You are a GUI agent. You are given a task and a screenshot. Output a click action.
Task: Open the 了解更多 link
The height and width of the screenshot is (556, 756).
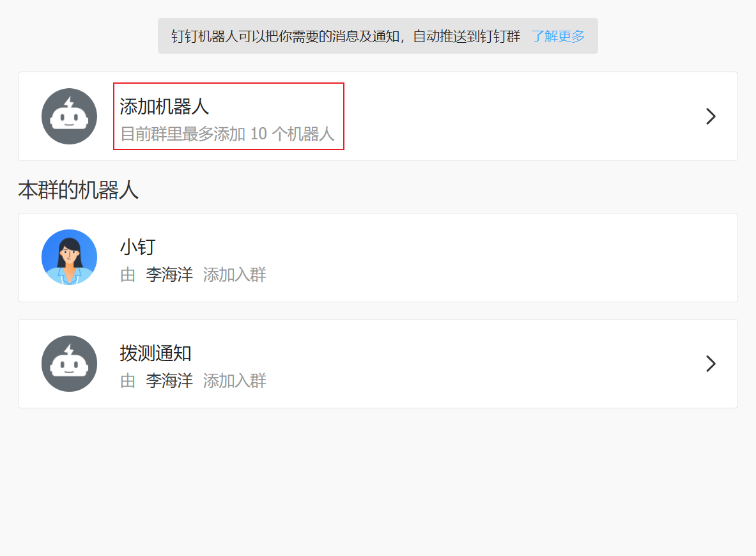(x=558, y=36)
